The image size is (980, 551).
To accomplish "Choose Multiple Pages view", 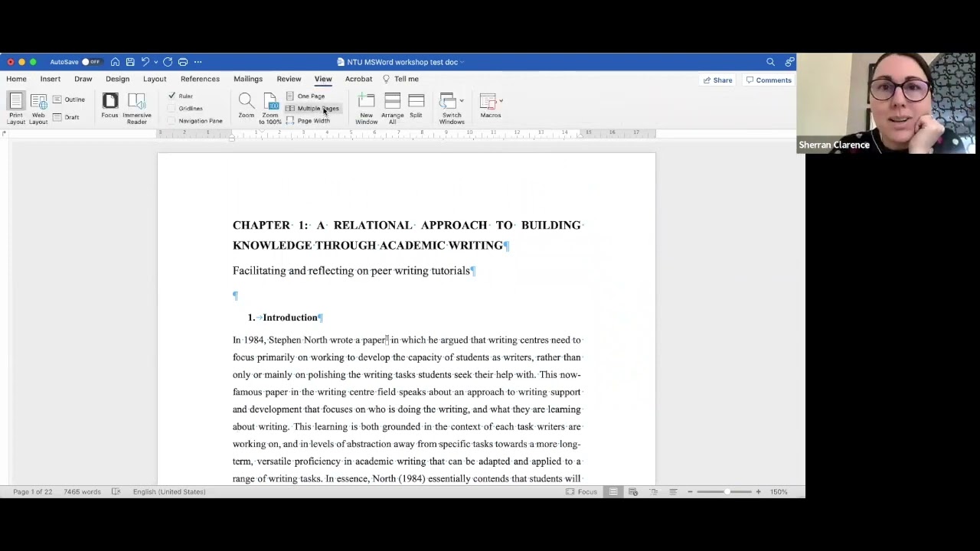I will pos(312,109).
